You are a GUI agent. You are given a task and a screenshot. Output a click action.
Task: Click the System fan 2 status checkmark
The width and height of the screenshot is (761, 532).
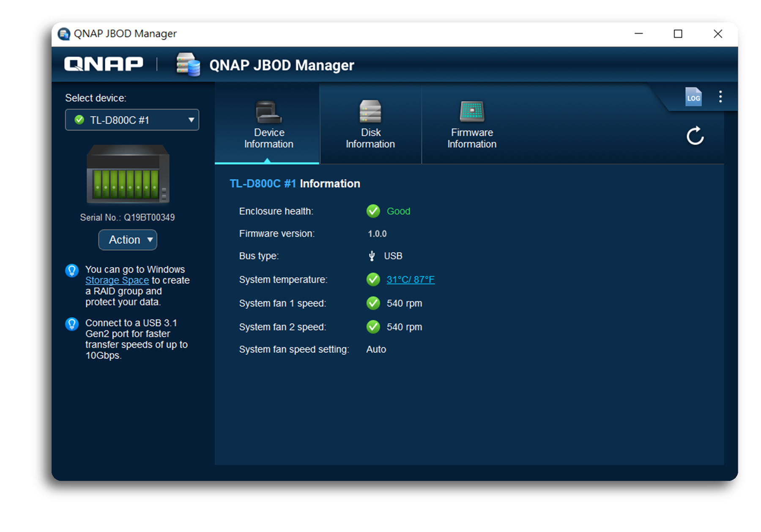pyautogui.click(x=373, y=327)
